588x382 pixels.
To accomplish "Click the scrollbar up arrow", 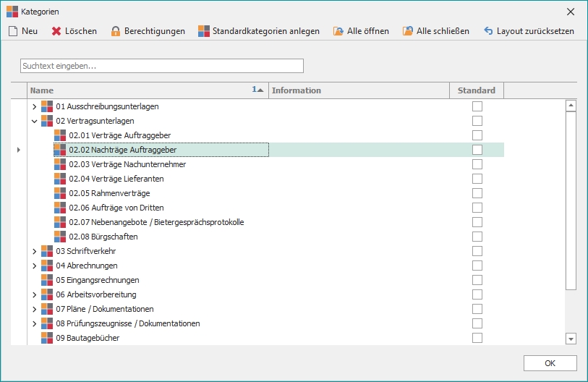I will (x=571, y=106).
